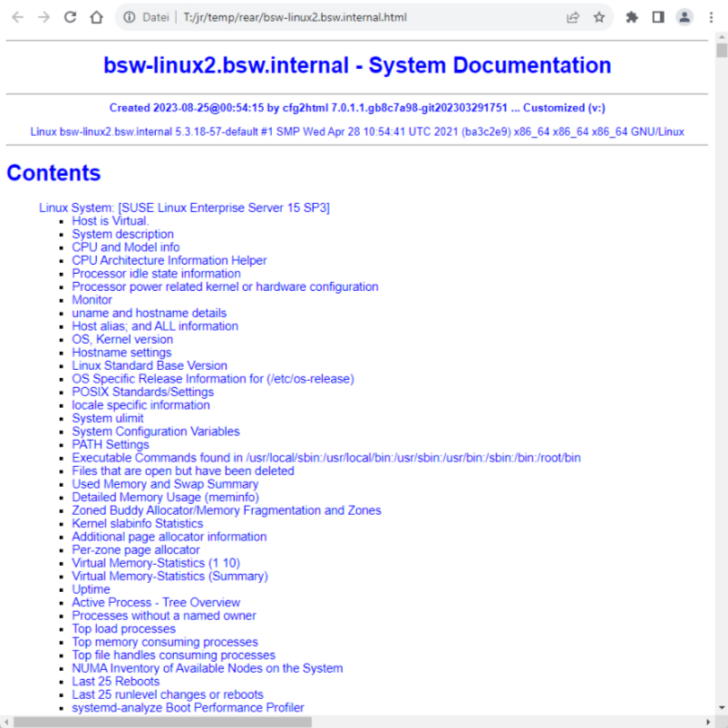728x728 pixels.
Task: Open uname and hostname details link
Action: pyautogui.click(x=149, y=313)
